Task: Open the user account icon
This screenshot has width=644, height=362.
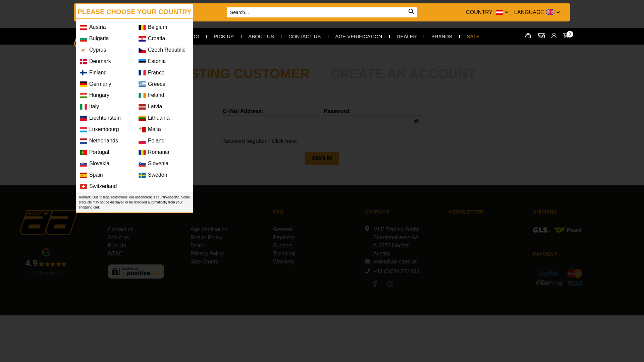Action: coord(554,36)
